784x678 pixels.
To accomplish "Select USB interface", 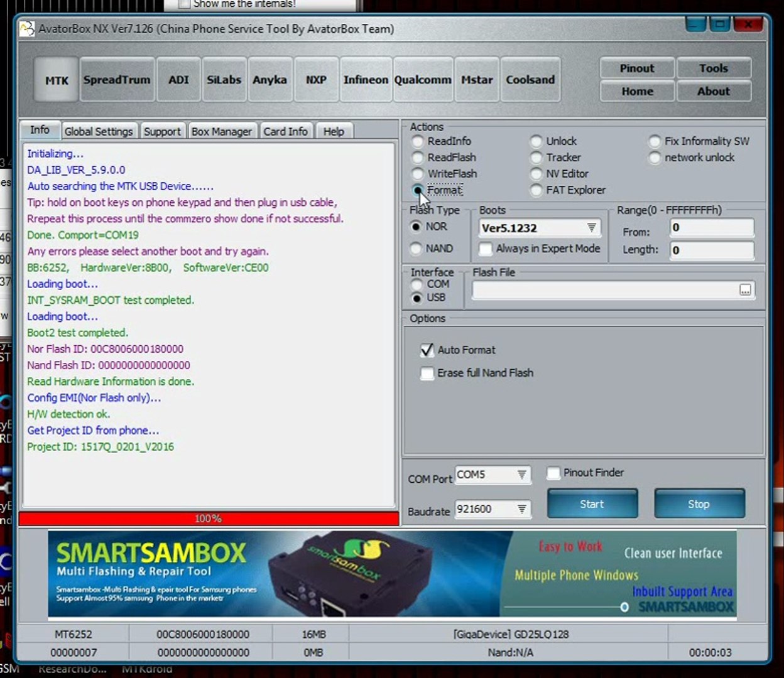I will click(x=428, y=298).
